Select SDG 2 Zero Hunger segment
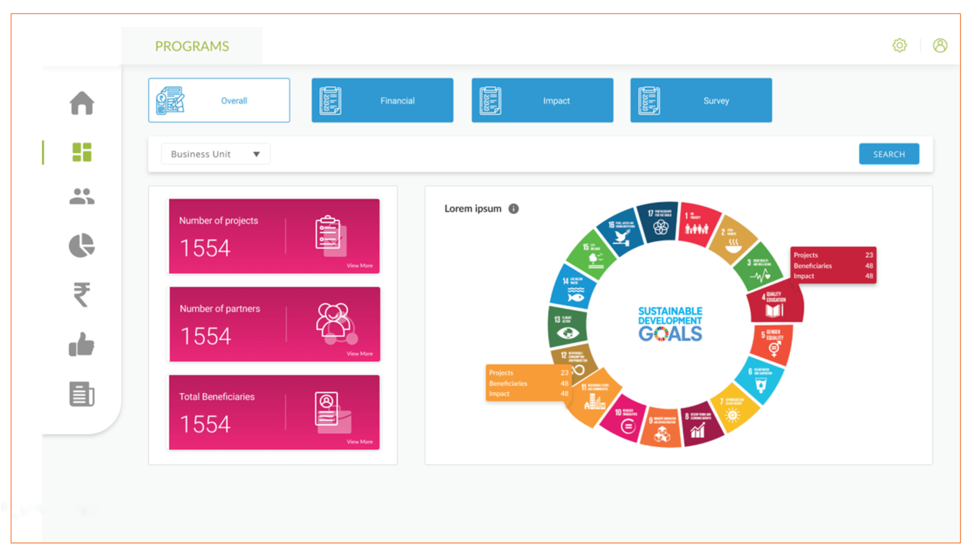This screenshot has height=551, width=980. coord(732,239)
